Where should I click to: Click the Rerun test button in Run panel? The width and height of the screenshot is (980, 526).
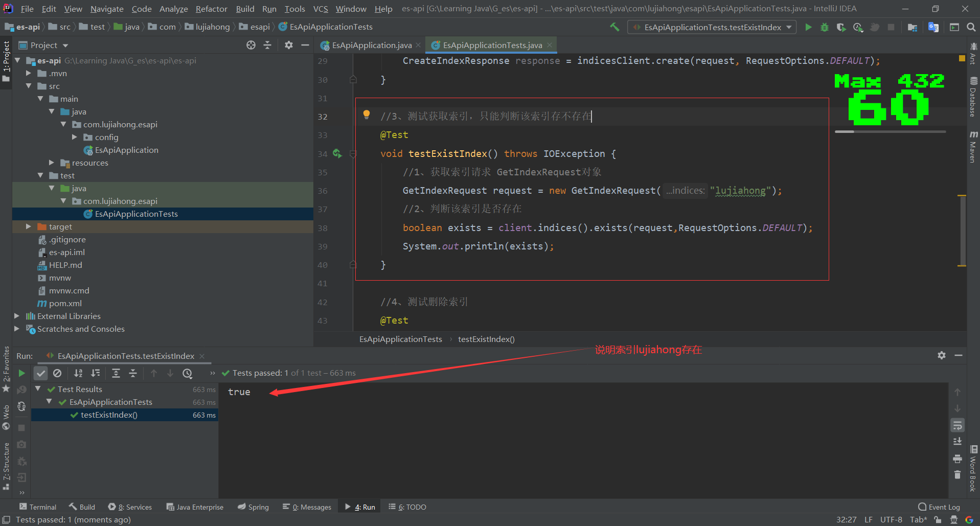21,373
